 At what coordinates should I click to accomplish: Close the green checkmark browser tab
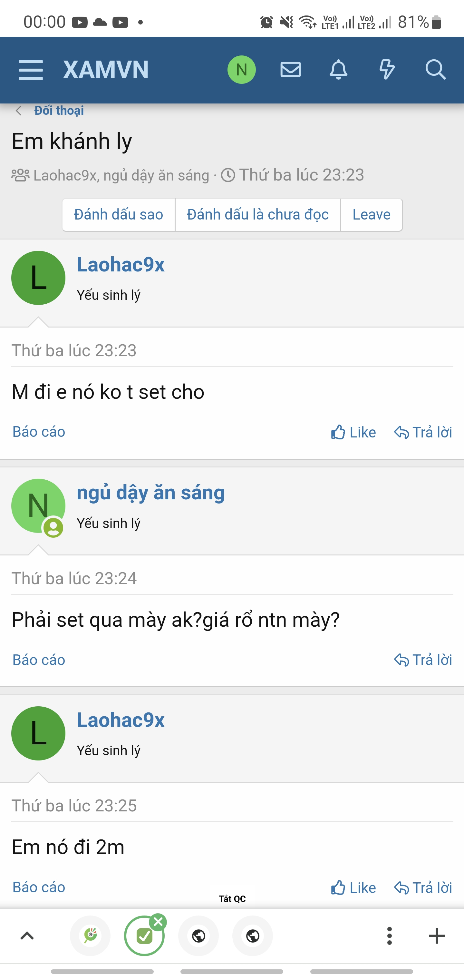click(x=158, y=922)
